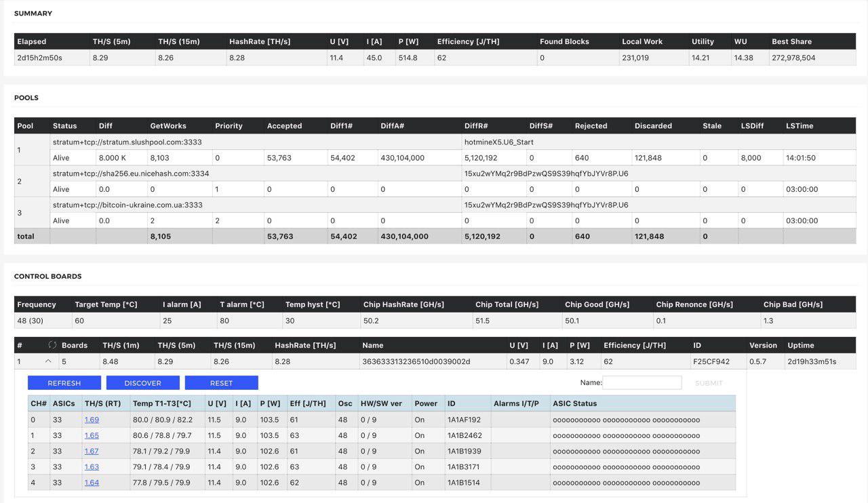Click the Elapsed value 2d15h2m50s
Image resolution: width=868 pixels, height=503 pixels.
(x=39, y=58)
